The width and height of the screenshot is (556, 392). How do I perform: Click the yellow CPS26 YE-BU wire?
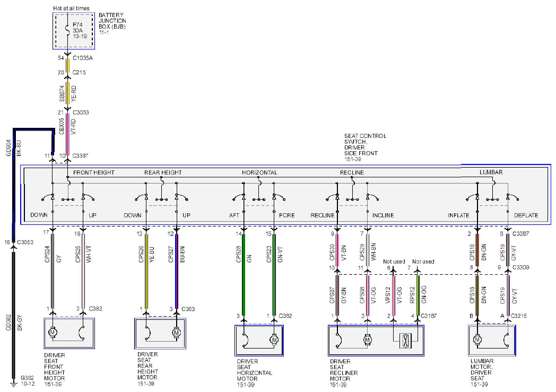pyautogui.click(x=146, y=271)
